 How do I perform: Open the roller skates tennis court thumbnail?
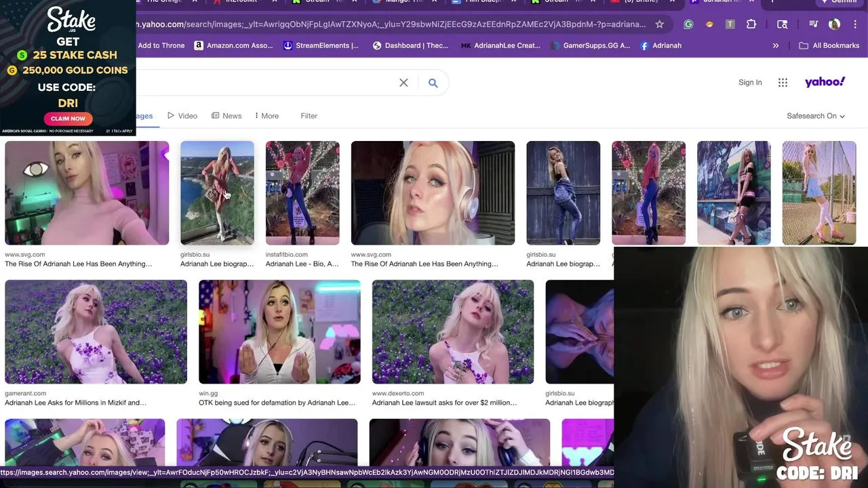tap(819, 193)
